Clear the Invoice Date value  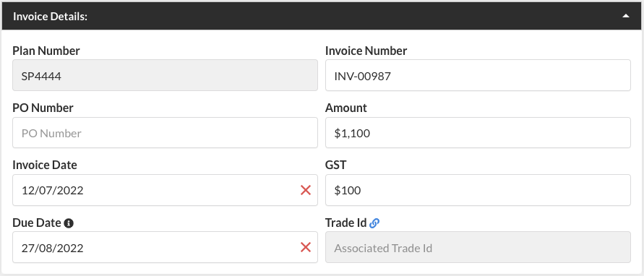click(306, 190)
